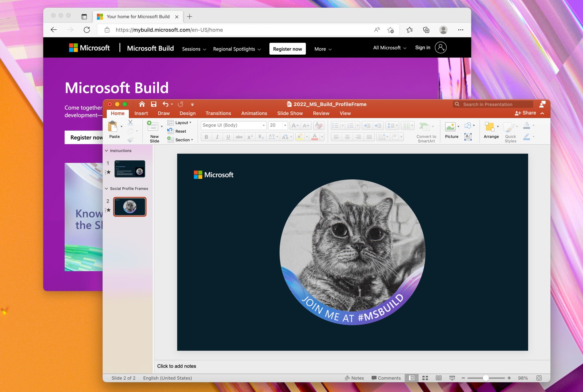This screenshot has width=583, height=392.
Task: Open the Design ribbon tab
Action: point(188,113)
